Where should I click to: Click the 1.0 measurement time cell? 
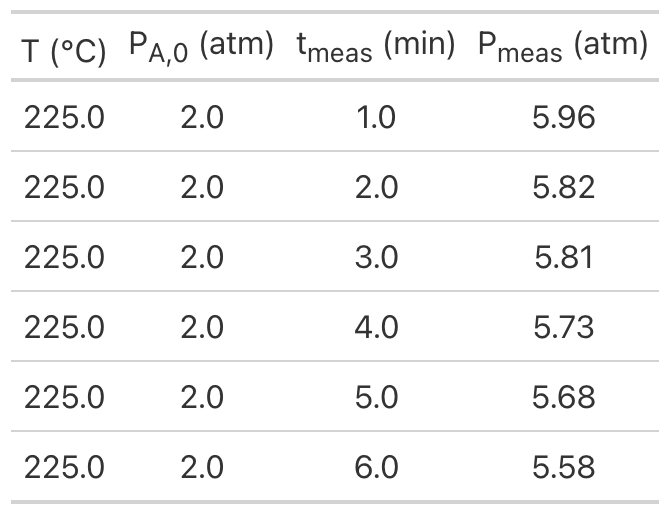coord(376,117)
